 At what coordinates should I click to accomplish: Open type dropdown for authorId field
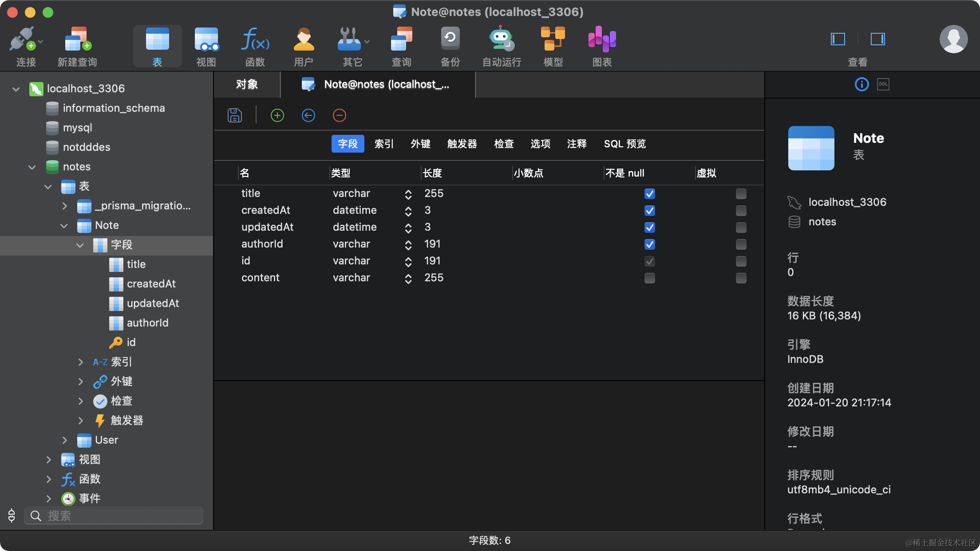coord(408,244)
